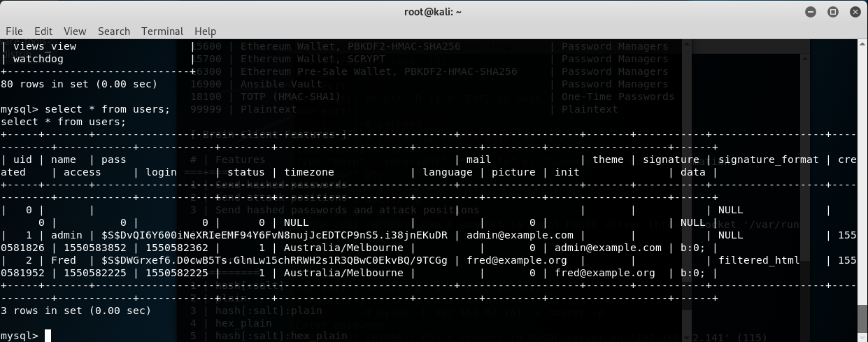The width and height of the screenshot is (868, 342).
Task: Open the Edit menu
Action: pos(43,31)
